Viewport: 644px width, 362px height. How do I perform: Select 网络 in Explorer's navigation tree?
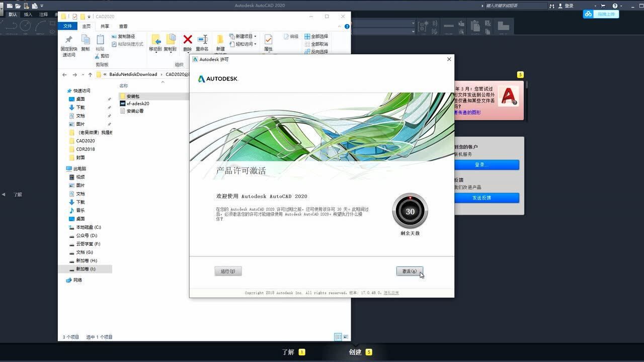point(74,280)
